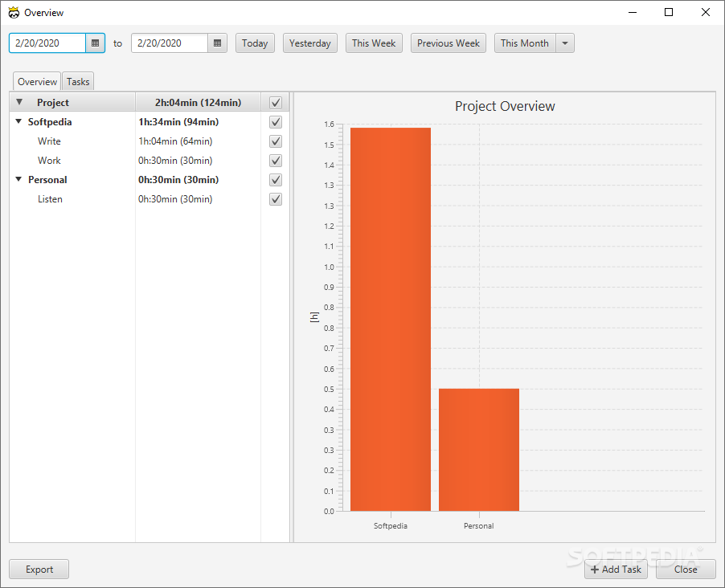Maximize the Overview window
This screenshot has width=725, height=588.
click(x=669, y=13)
